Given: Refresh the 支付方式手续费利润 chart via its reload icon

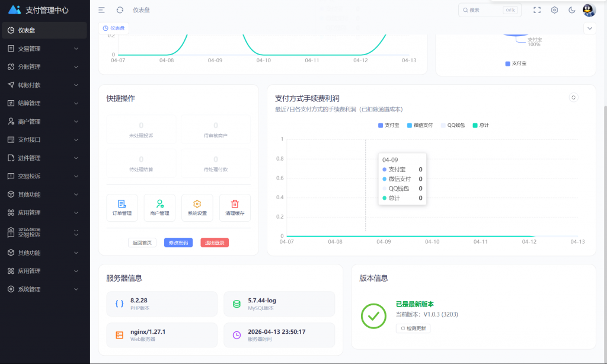Looking at the screenshot, I should point(574,97).
